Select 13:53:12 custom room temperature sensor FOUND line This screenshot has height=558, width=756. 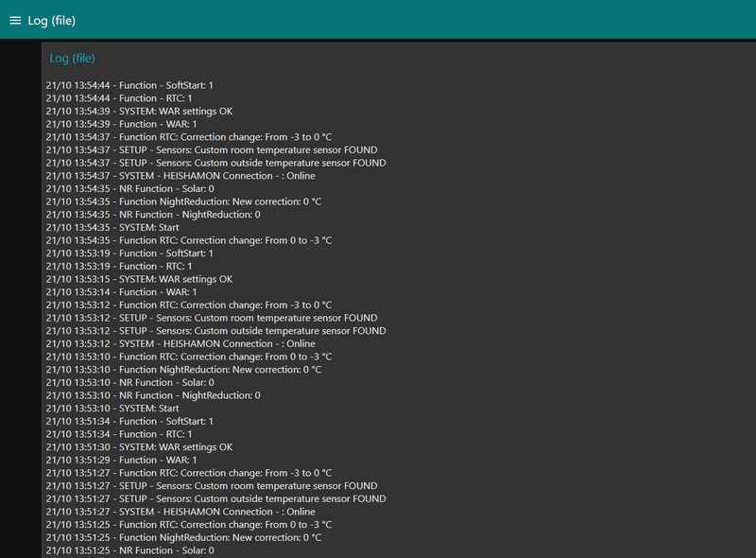pyautogui.click(x=212, y=318)
